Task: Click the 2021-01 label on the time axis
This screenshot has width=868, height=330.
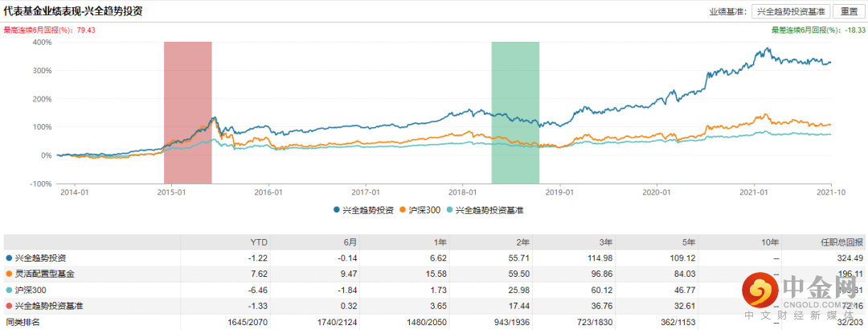Action: [754, 192]
